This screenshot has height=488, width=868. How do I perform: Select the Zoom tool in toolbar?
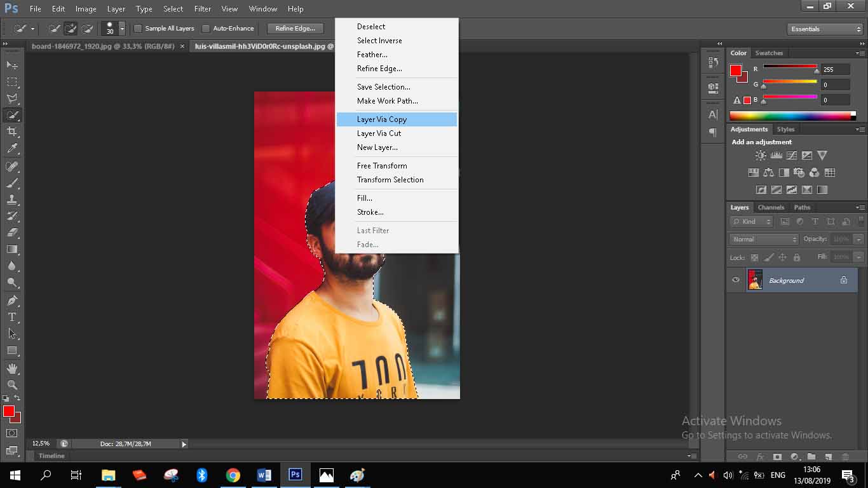[12, 385]
